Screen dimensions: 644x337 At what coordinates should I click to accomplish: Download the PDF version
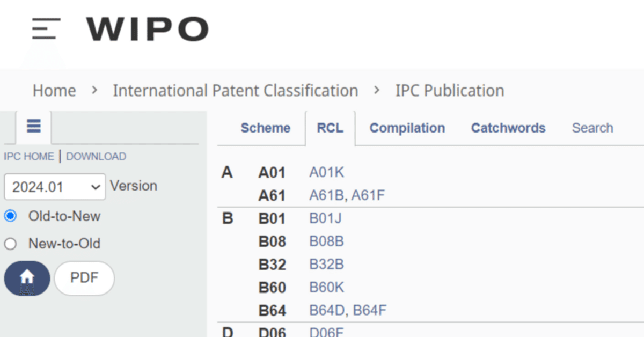pyautogui.click(x=84, y=278)
